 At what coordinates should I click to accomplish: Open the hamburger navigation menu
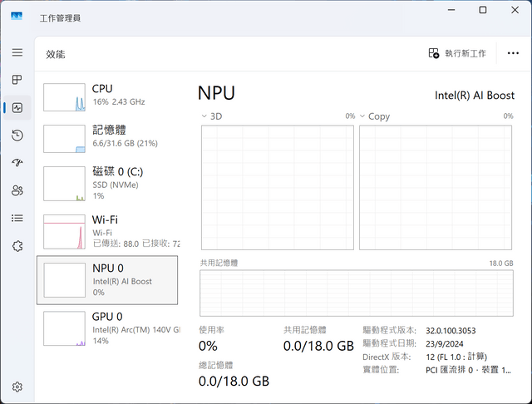coord(17,52)
